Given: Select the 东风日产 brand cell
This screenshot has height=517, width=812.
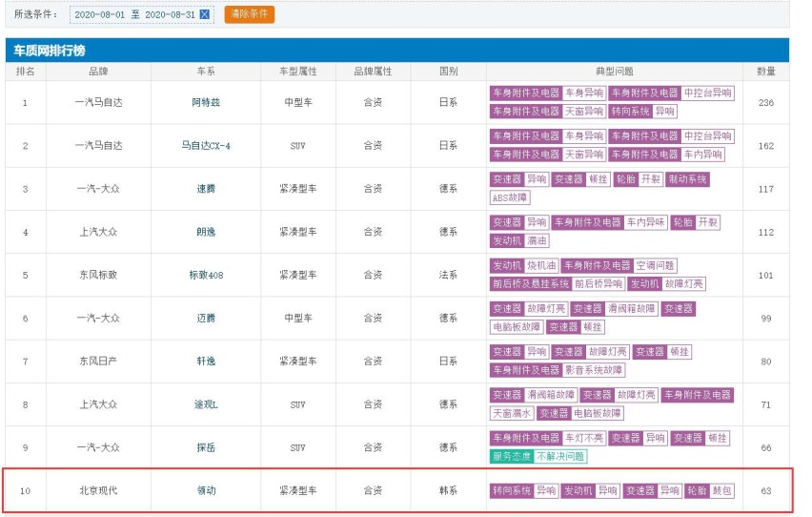Looking at the screenshot, I should click(98, 361).
